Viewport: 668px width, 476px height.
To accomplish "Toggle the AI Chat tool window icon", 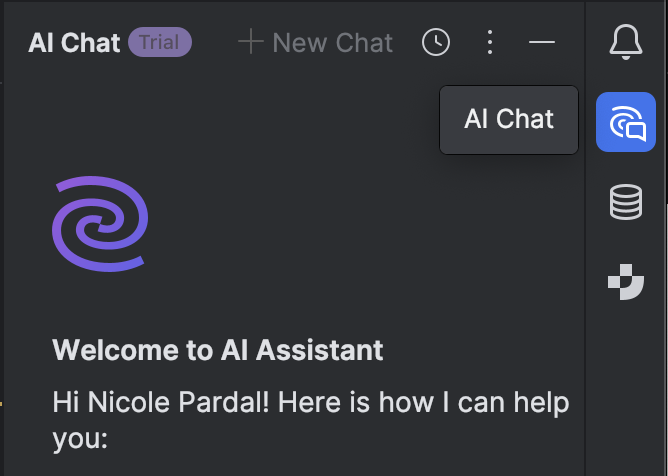I will pyautogui.click(x=626, y=123).
